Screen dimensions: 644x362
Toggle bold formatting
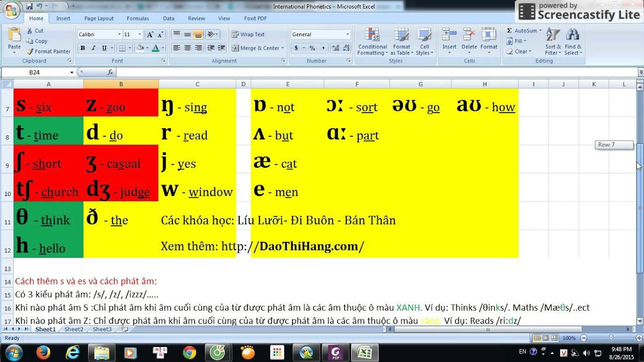coord(83,48)
